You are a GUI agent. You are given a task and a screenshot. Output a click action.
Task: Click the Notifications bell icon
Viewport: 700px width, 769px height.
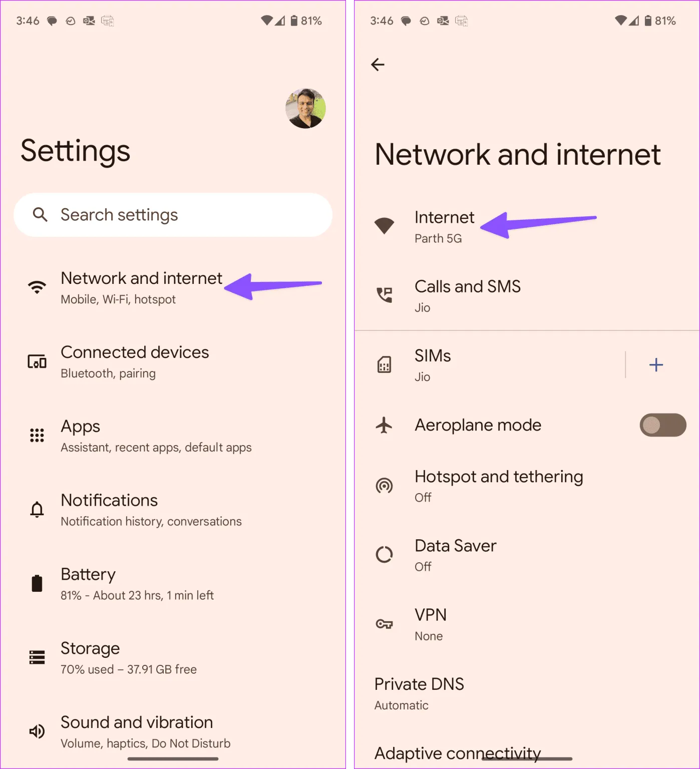click(x=37, y=509)
